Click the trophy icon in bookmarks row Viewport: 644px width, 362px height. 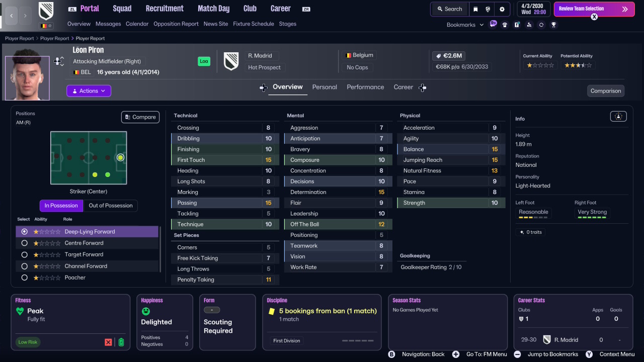click(x=553, y=25)
